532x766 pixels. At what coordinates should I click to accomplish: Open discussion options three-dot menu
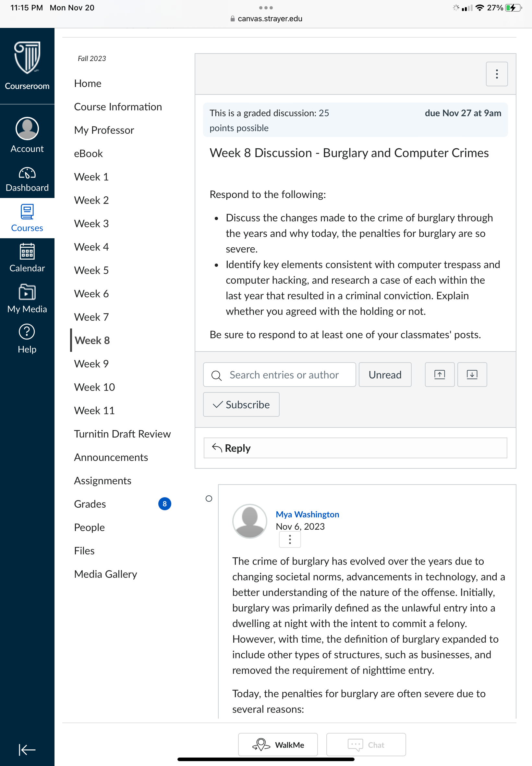coord(497,74)
